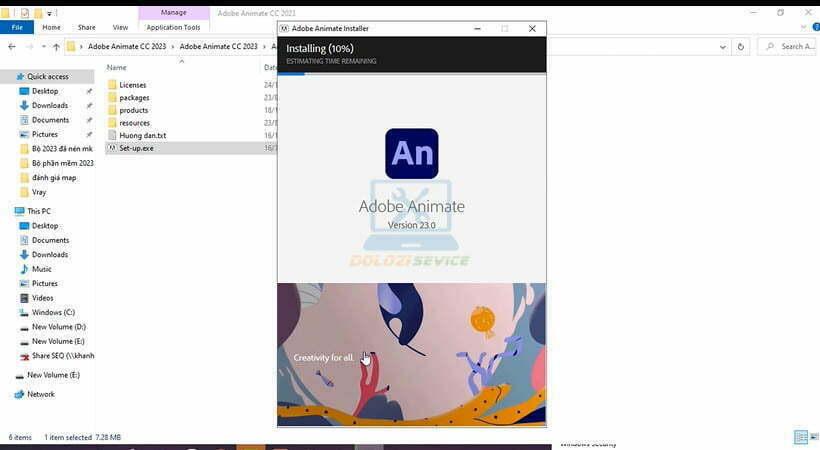Open Desktop under This PC
This screenshot has width=820, height=450.
[x=45, y=226]
